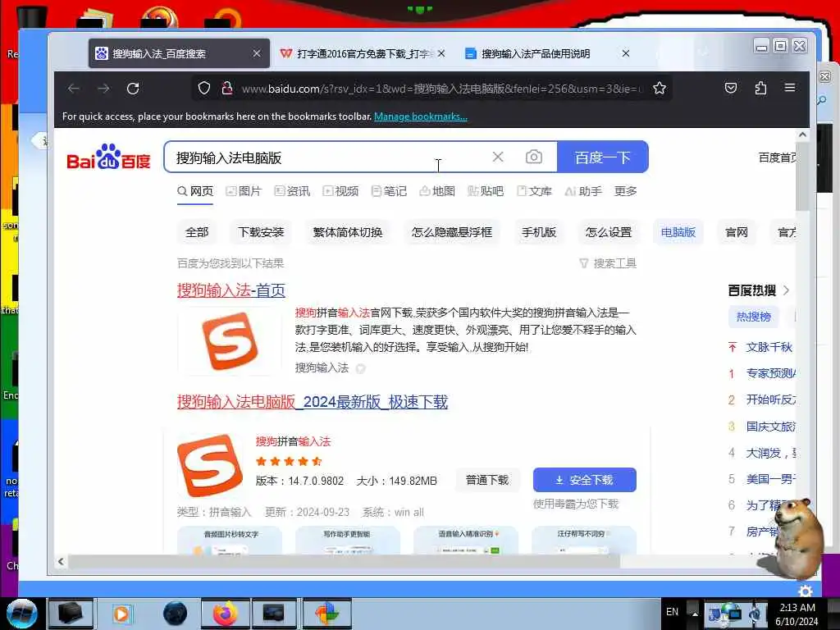Switch to 搜狗输入法产品使用说明 tab
Viewport: 840px width, 630px height.
click(x=536, y=53)
